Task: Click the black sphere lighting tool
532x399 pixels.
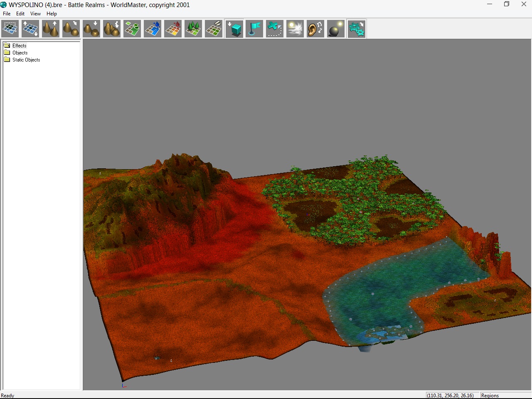Action: pyautogui.click(x=336, y=29)
